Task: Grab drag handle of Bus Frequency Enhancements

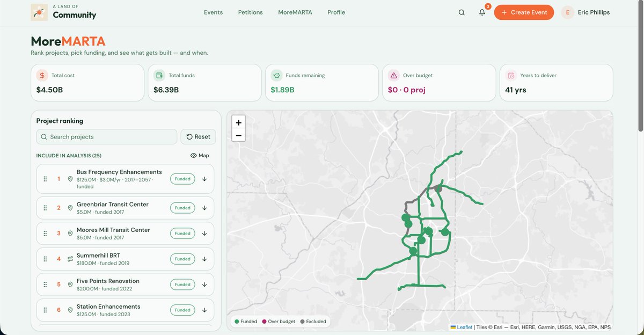Action: 46,179
